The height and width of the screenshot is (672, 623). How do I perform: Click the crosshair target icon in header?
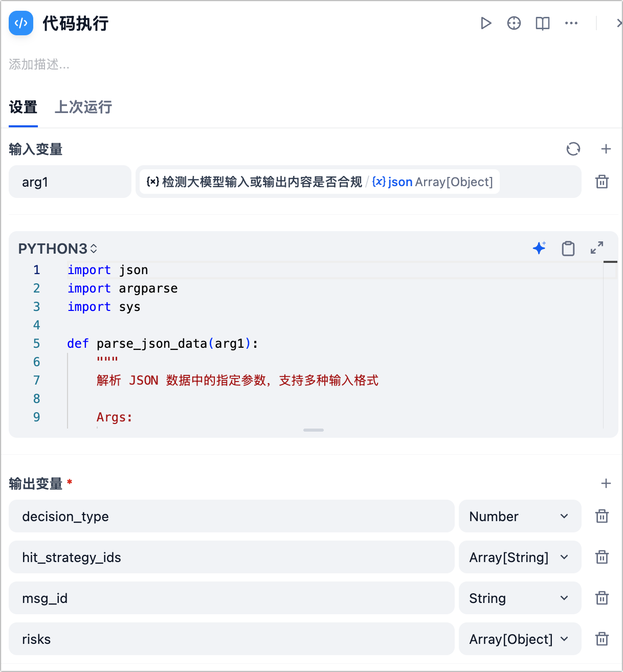pyautogui.click(x=514, y=24)
